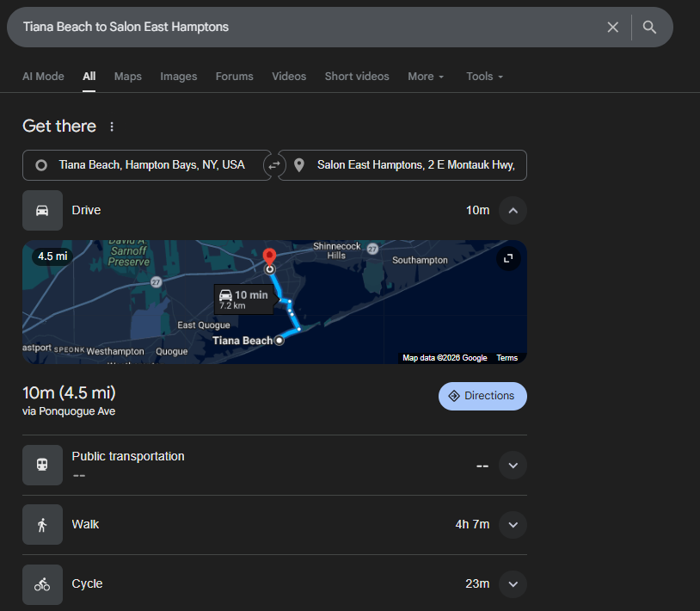The width and height of the screenshot is (700, 611).
Task: Clear the search box with the X icon
Action: pos(612,28)
